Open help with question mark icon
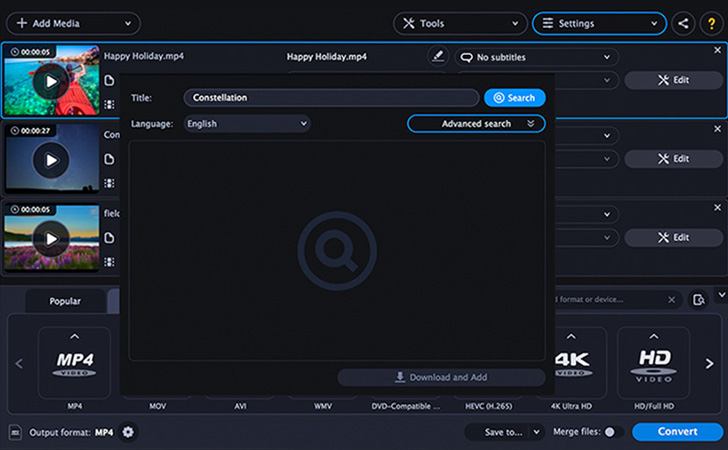This screenshot has width=728, height=450. pos(711,23)
